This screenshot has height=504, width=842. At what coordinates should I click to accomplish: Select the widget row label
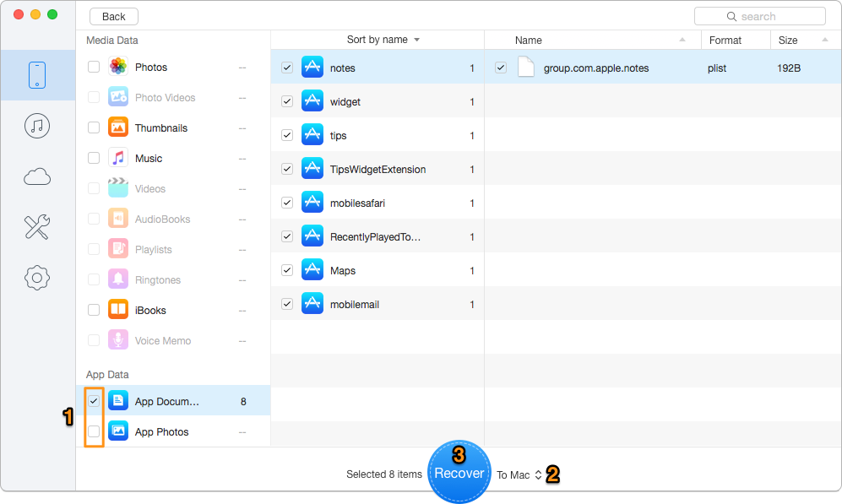[x=345, y=102]
